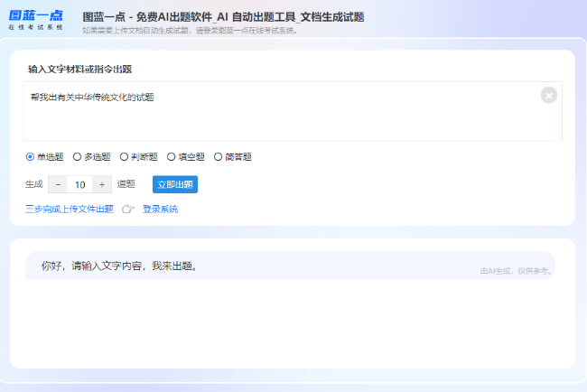The width and height of the screenshot is (587, 392).
Task: Open the 登录系统 link
Action: click(x=160, y=209)
